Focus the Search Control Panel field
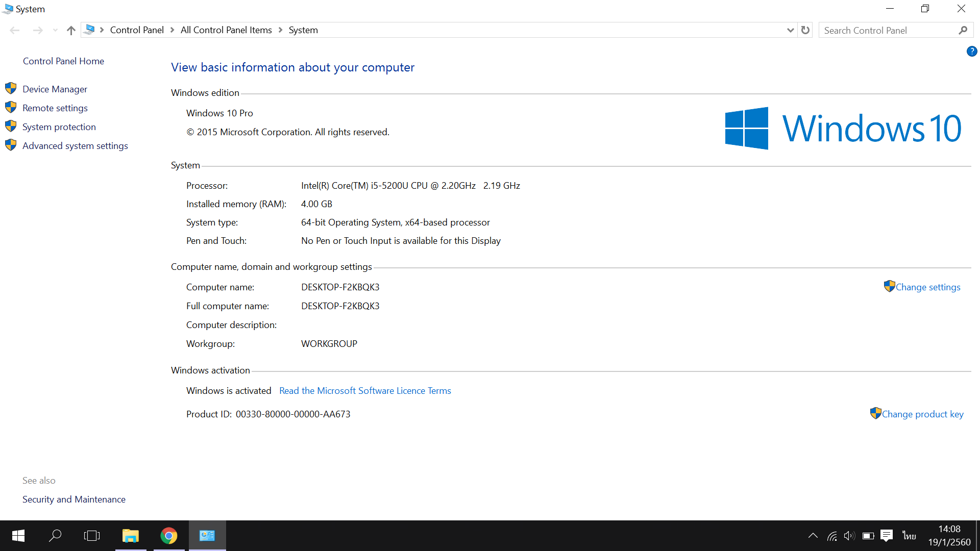Viewport: 980px width, 551px height. pyautogui.click(x=888, y=31)
